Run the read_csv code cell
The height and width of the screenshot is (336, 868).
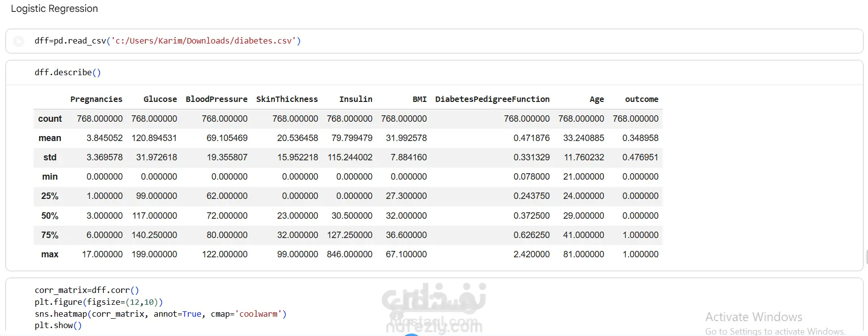click(x=19, y=41)
